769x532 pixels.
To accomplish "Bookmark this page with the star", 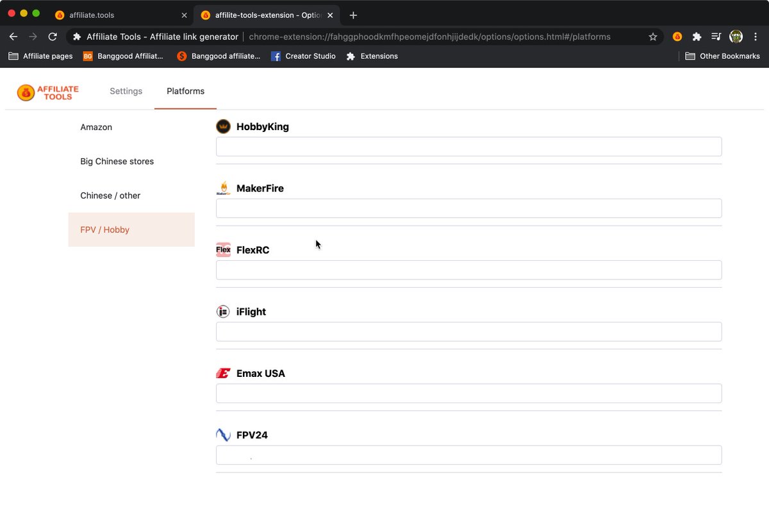I will 653,37.
